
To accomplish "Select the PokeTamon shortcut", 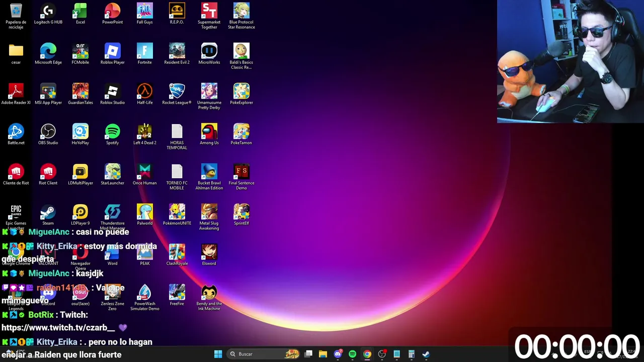I will [x=241, y=135].
